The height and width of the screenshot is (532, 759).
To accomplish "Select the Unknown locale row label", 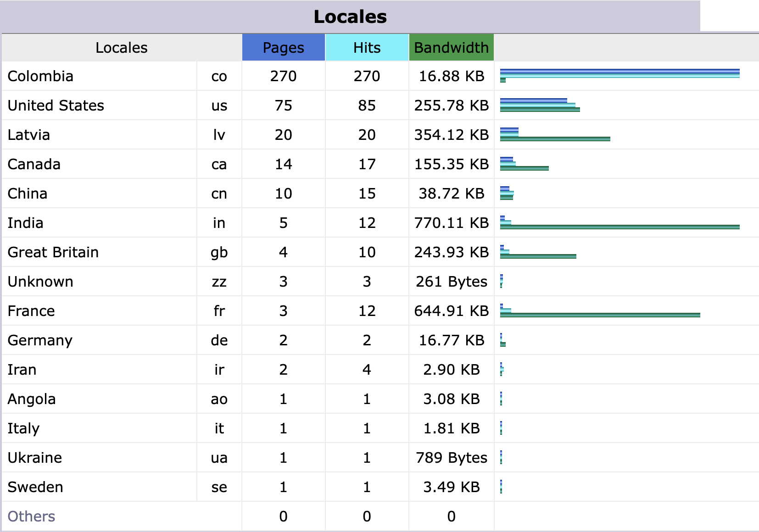I will (x=40, y=282).
